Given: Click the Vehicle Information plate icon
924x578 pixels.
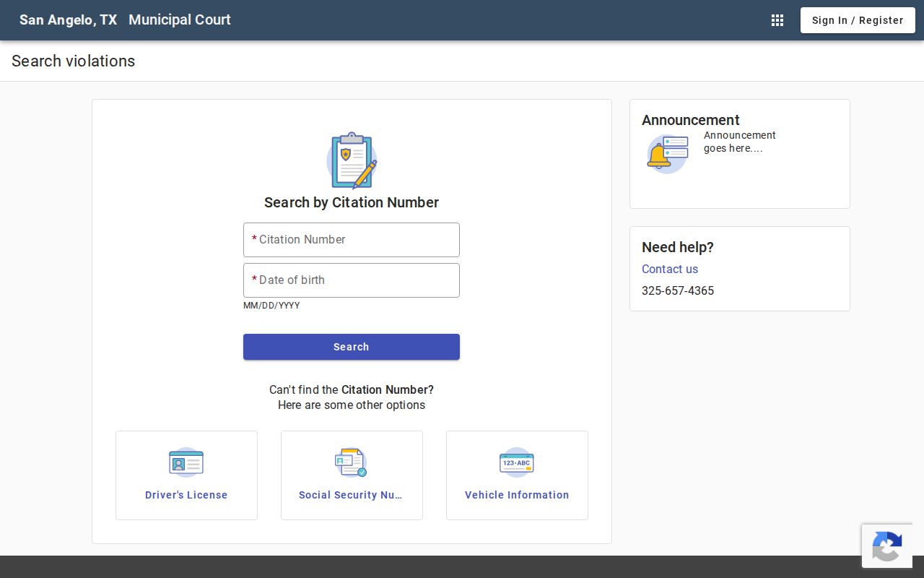Looking at the screenshot, I should (x=517, y=462).
